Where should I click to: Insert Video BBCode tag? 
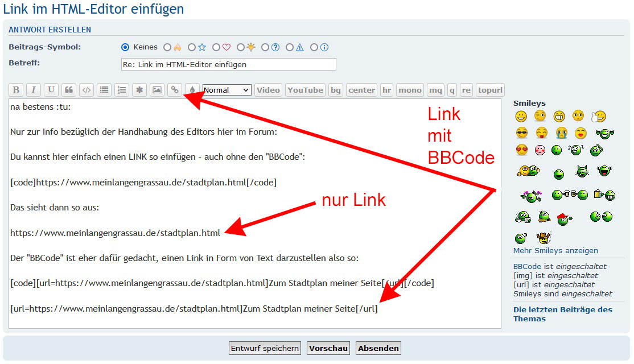pos(268,90)
